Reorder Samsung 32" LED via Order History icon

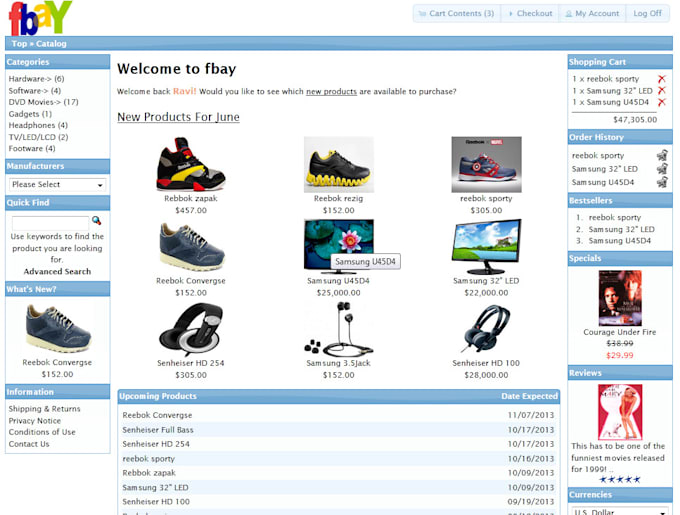click(x=662, y=169)
